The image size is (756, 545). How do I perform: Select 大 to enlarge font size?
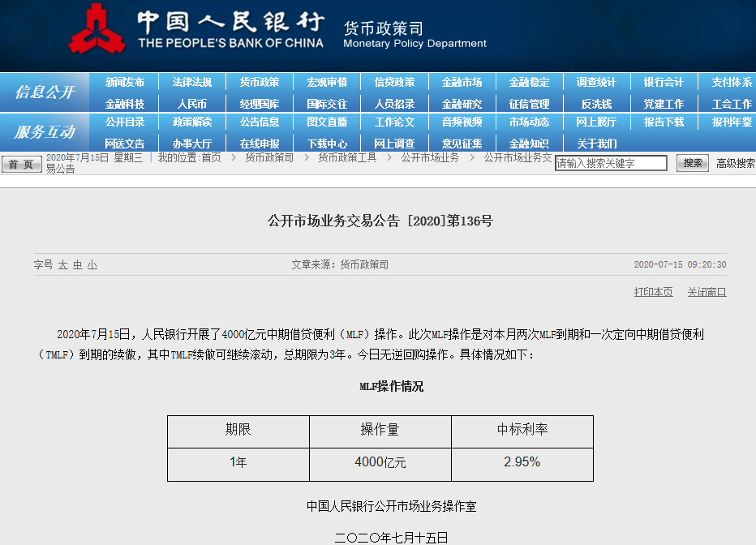click(x=63, y=265)
